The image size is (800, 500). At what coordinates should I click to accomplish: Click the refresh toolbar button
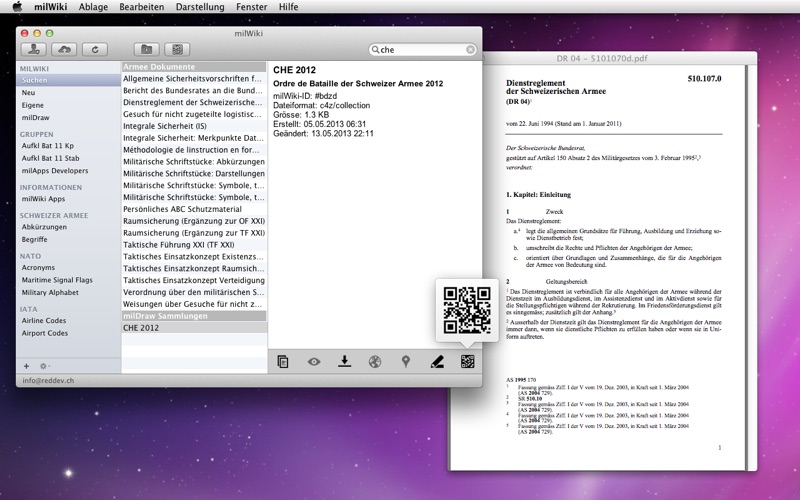click(x=95, y=49)
